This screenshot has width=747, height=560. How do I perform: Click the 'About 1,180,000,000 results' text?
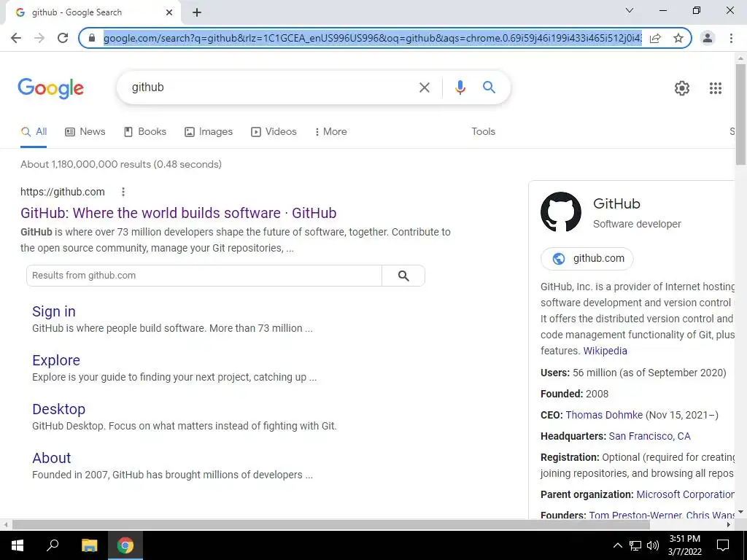tap(121, 164)
